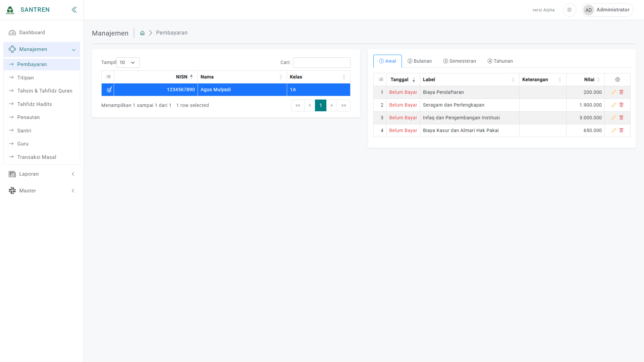
Task: Edit Biaya Kasur dan Almari row
Action: pos(613,130)
